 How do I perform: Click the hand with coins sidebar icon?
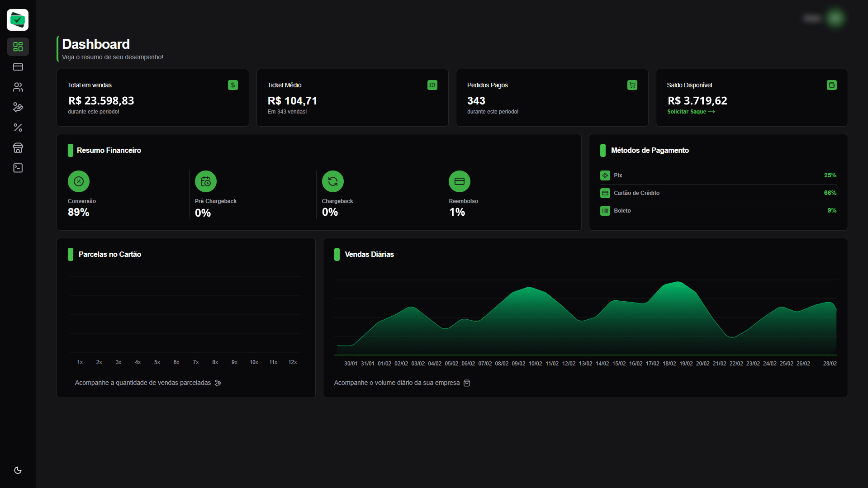18,107
